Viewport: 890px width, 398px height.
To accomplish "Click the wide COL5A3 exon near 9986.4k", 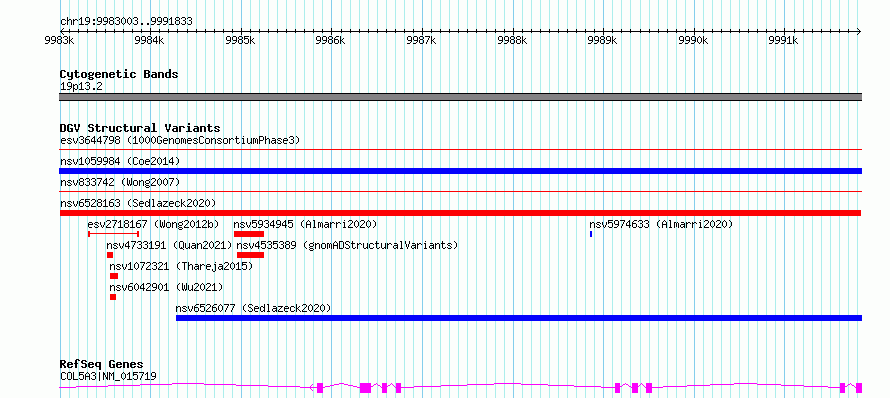I will coord(366,388).
